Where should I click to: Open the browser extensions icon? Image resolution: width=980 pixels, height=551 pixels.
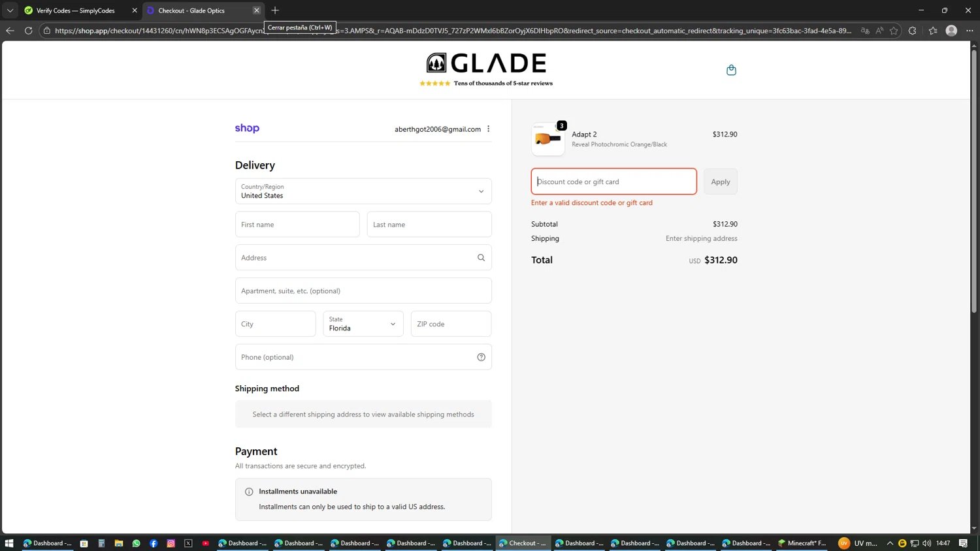(912, 31)
